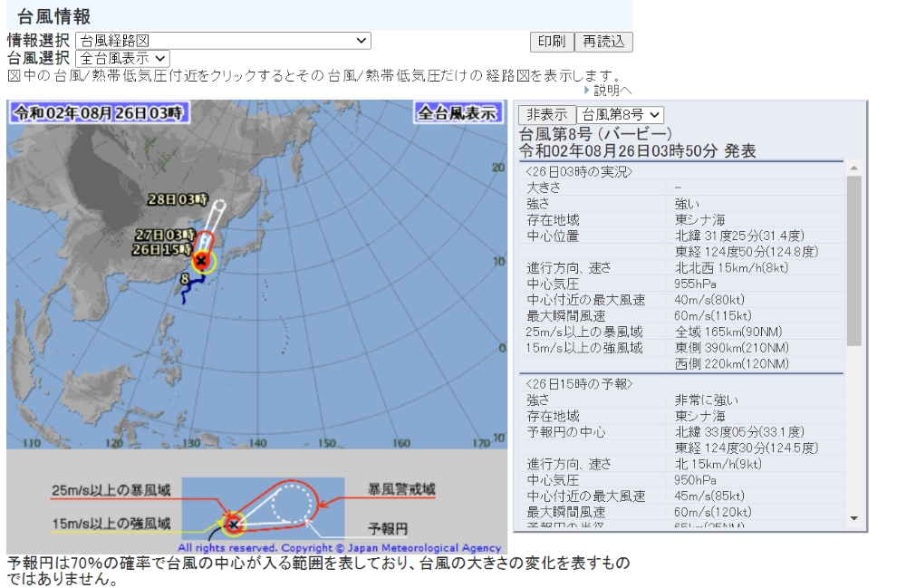
Task: Open the 台風第8号 selector dropdown
Action: (x=620, y=114)
